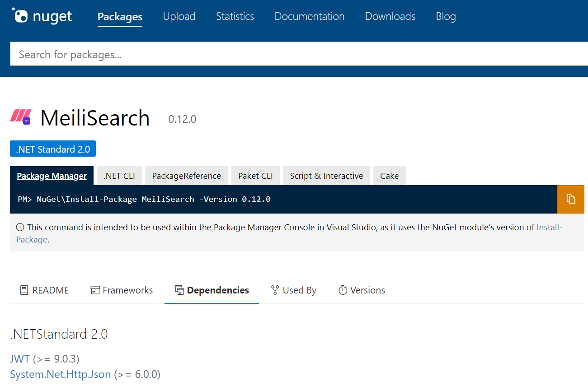Open the Script & Interactive tab
This screenshot has height=391, width=588.
[x=326, y=176]
